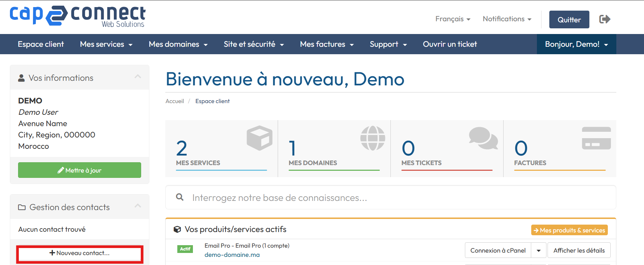Click the logout arrow icon beside Quitter
The width and height of the screenshot is (644, 265).
click(605, 19)
